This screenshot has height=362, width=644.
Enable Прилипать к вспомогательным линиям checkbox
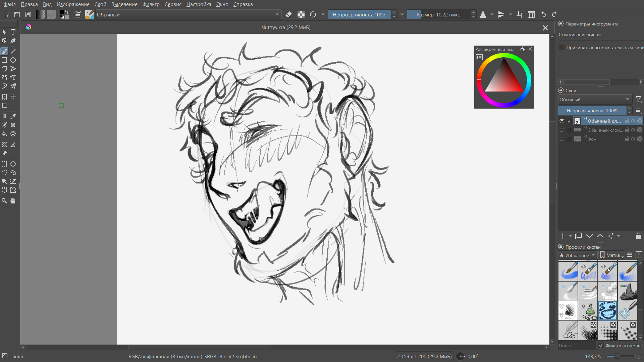tap(561, 48)
